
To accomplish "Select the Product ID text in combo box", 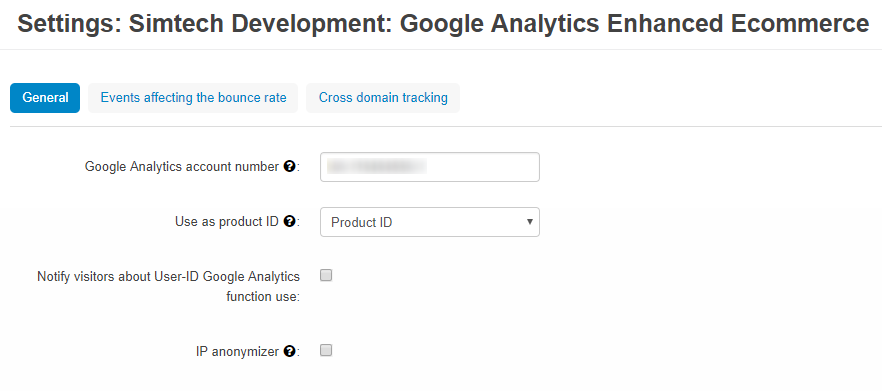I will click(361, 222).
